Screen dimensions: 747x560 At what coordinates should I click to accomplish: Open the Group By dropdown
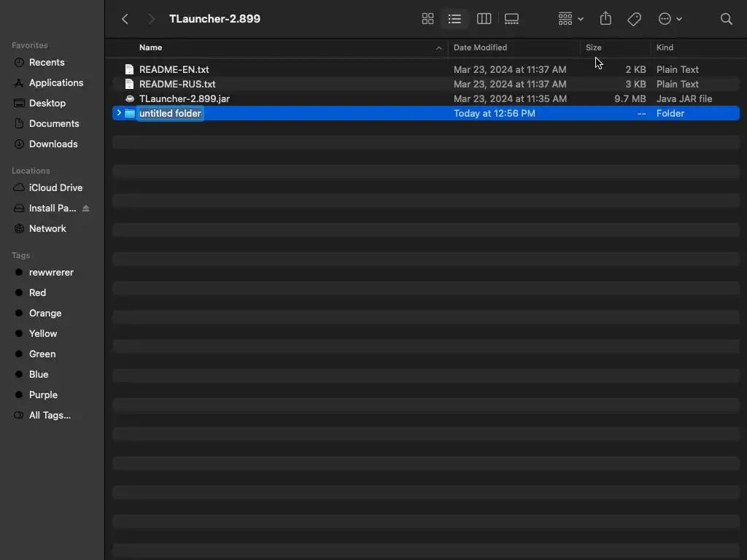click(570, 19)
